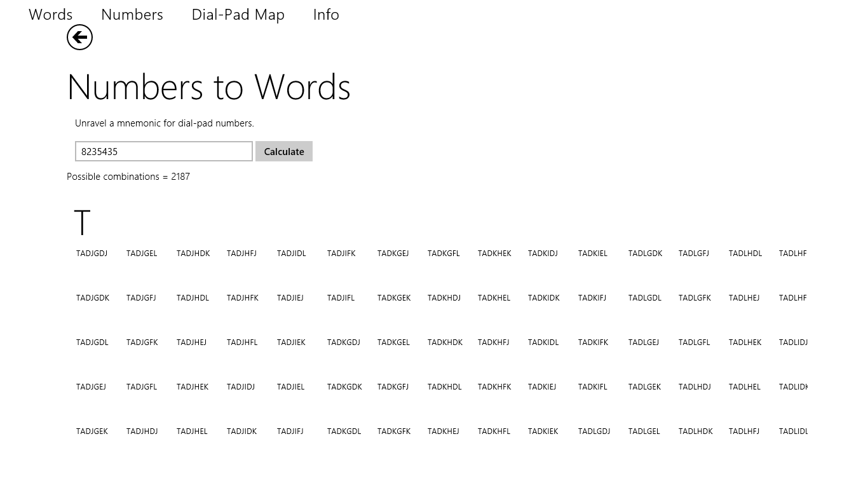Viewport: 868px width, 488px height.
Task: Select the word TADKIDJ
Action: point(543,254)
